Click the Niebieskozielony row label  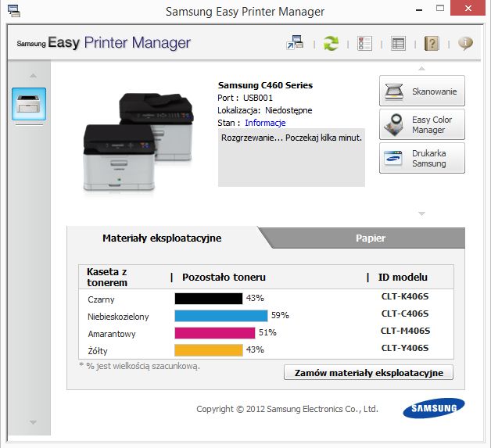[x=118, y=317]
